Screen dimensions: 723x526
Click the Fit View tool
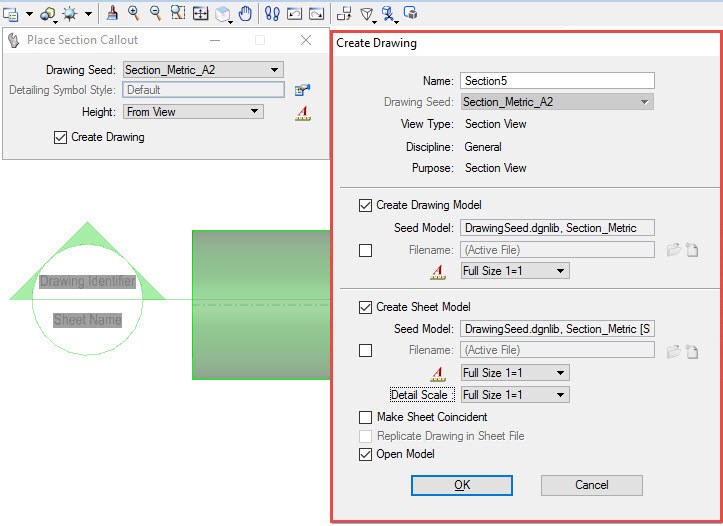click(201, 13)
